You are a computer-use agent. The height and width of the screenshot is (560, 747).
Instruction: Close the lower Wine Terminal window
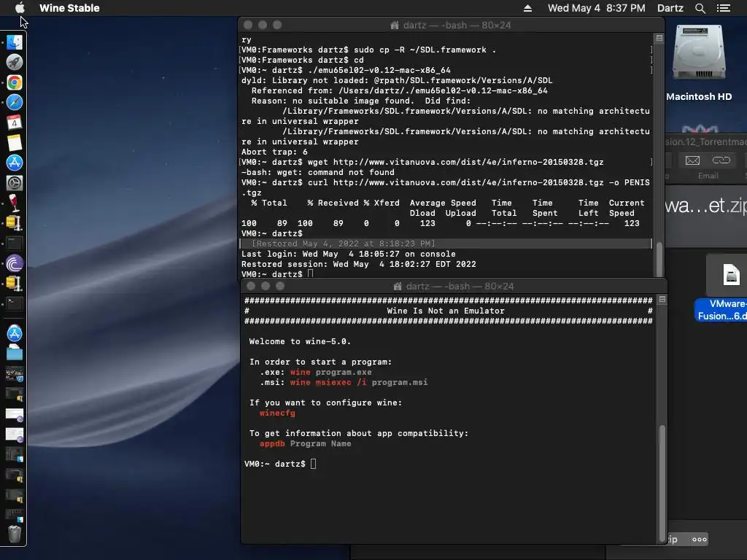tap(251, 286)
